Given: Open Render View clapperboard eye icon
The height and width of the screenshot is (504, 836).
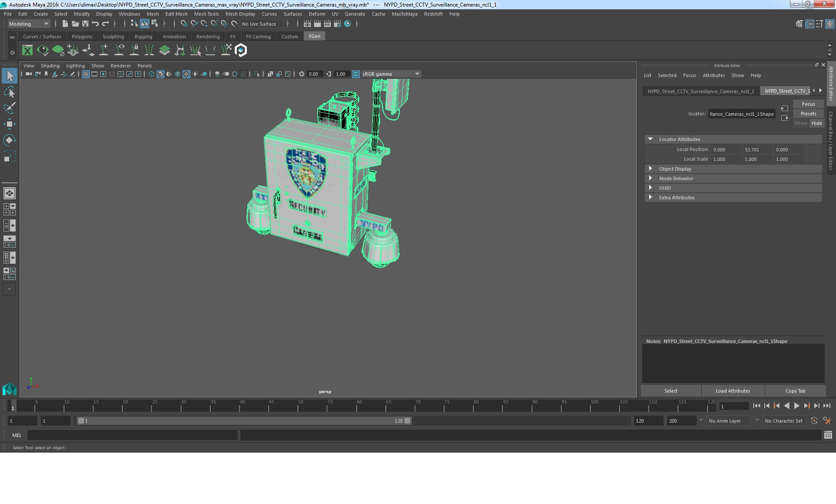Looking at the screenshot, I should [307, 24].
